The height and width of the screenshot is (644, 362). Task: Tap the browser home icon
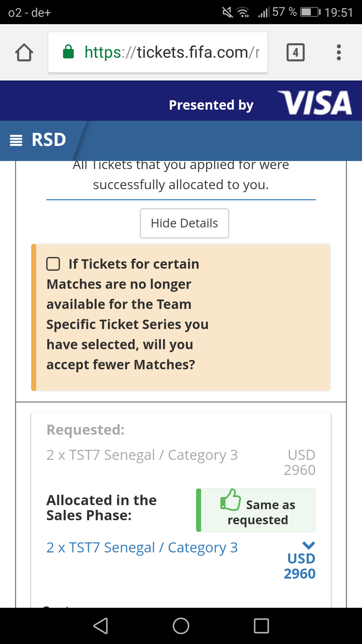point(24,53)
